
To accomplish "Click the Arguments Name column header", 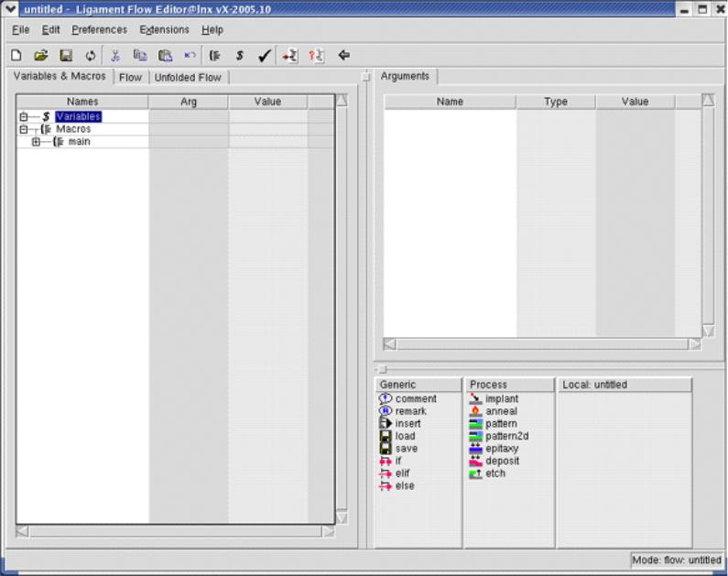I will point(450,102).
